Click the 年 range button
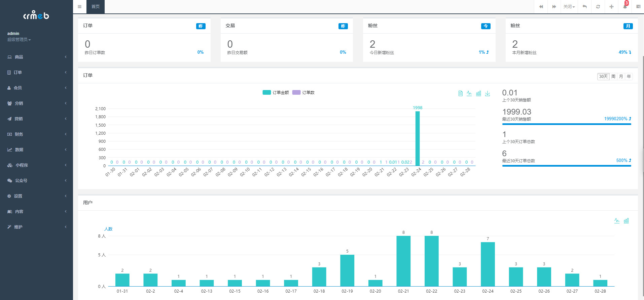 tap(629, 77)
